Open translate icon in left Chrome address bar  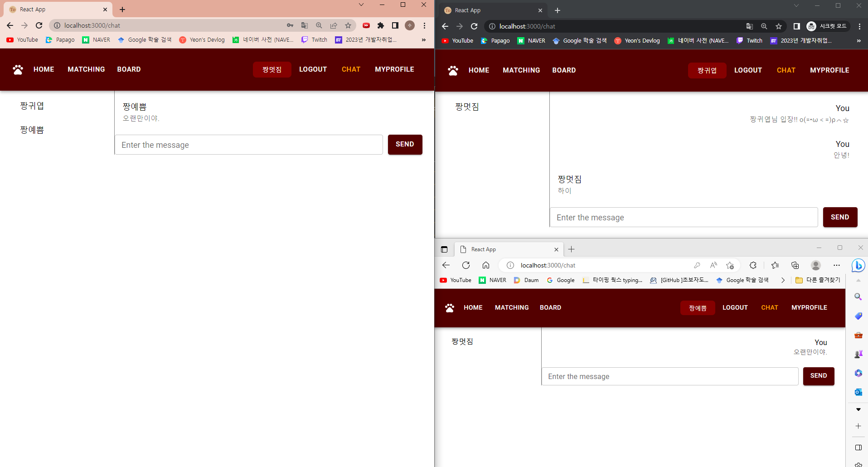click(305, 25)
